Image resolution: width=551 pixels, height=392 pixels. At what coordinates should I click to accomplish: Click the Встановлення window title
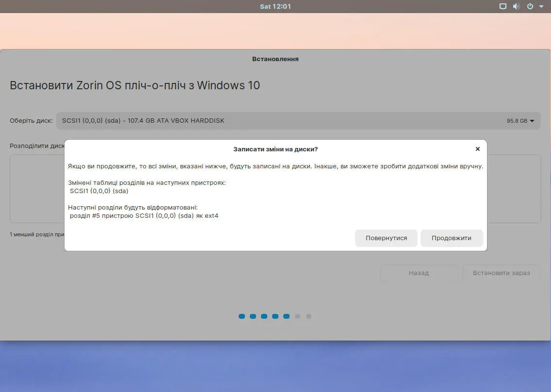(275, 59)
